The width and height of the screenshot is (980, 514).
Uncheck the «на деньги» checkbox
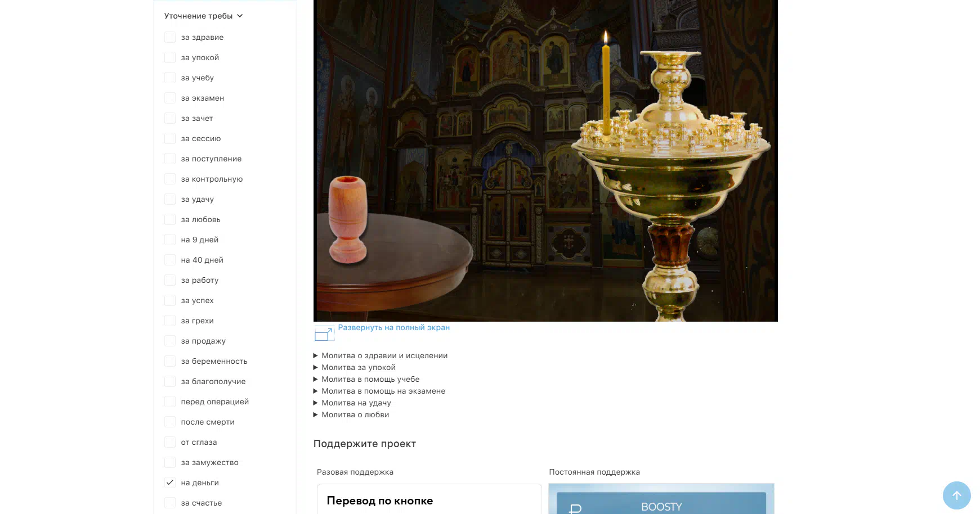click(169, 483)
